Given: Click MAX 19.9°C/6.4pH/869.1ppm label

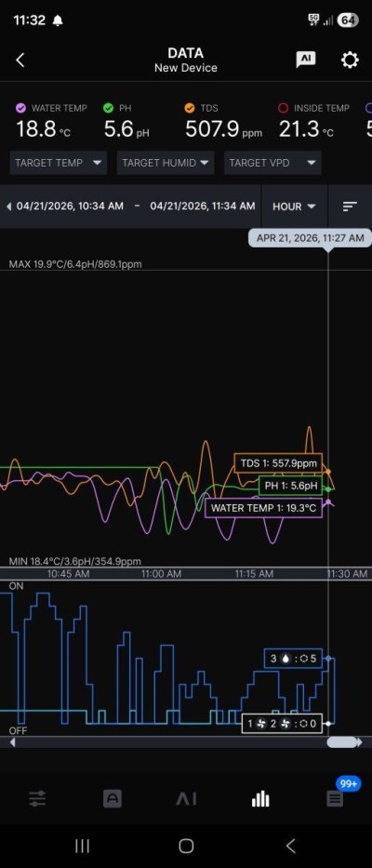Looking at the screenshot, I should [75, 264].
